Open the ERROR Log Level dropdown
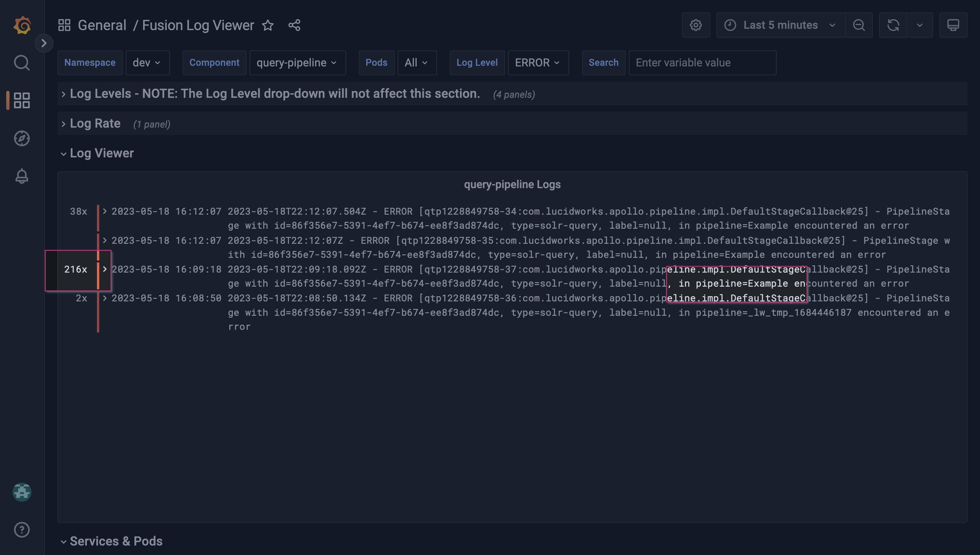 (538, 63)
